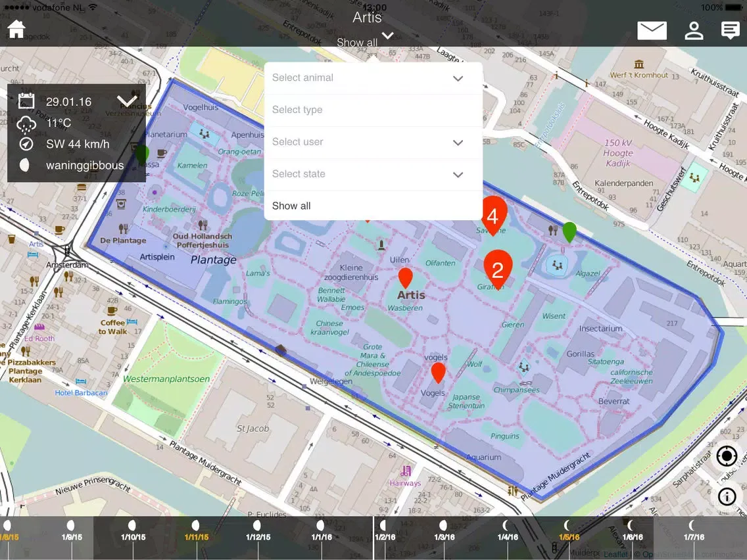The width and height of the screenshot is (747, 560).
Task: Tap the Aquarium map label
Action: (483, 457)
